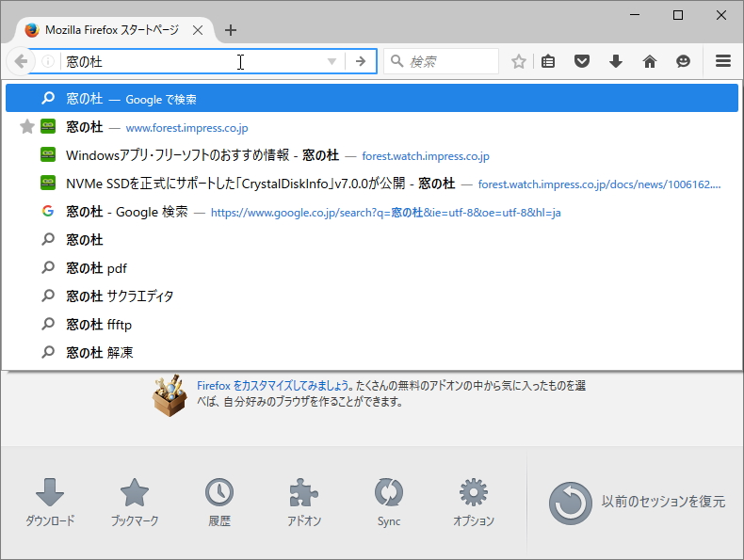Open NVMe SSD CrystalDiskInfo v7.0.0 history entry

click(x=372, y=184)
